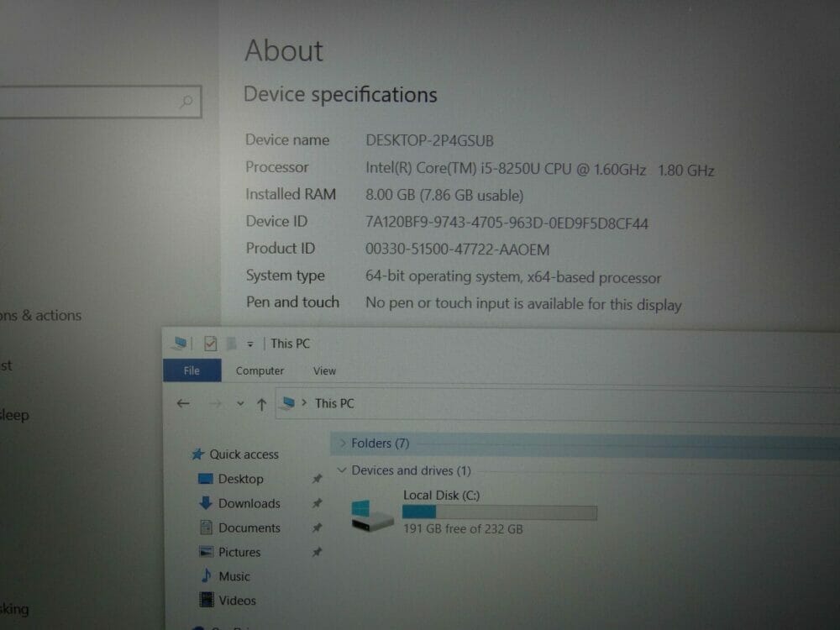
Task: Click the pin icon next to Pictures
Action: (x=318, y=552)
